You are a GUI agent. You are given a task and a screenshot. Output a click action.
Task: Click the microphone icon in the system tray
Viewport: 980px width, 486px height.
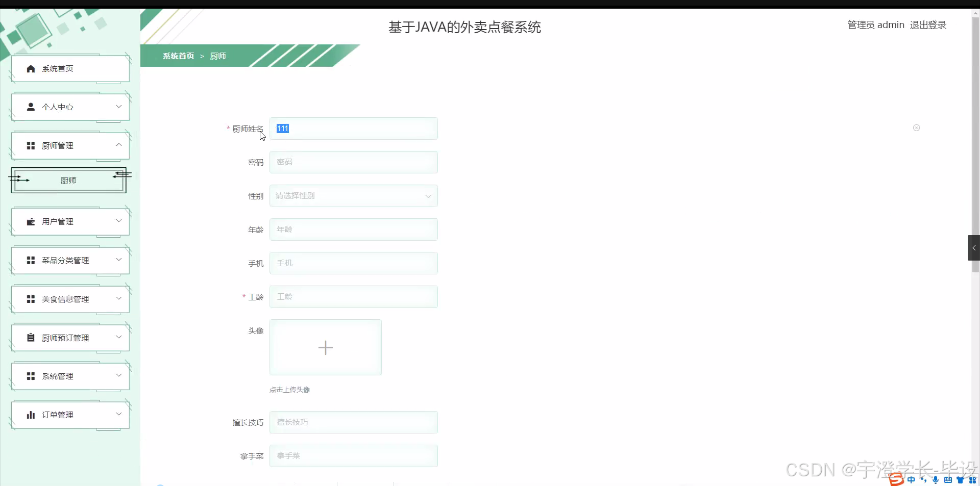pyautogui.click(x=935, y=480)
